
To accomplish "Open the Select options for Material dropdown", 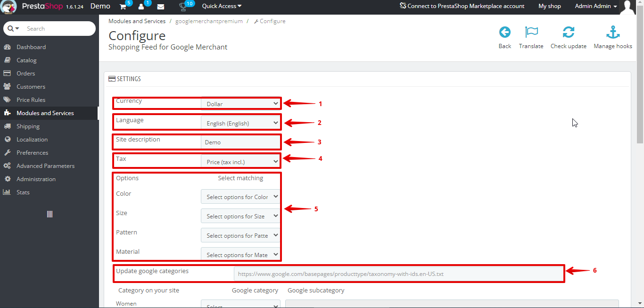I will pos(240,255).
